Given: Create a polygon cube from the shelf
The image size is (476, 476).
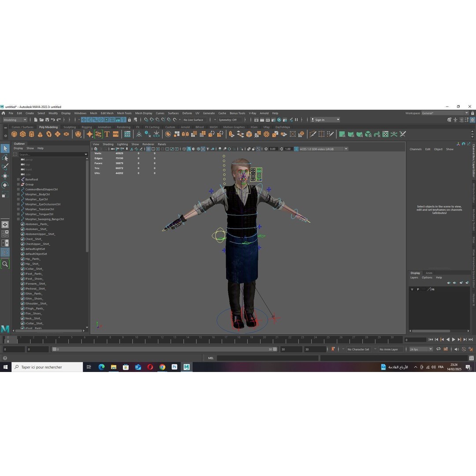Looking at the screenshot, I should [23, 134].
